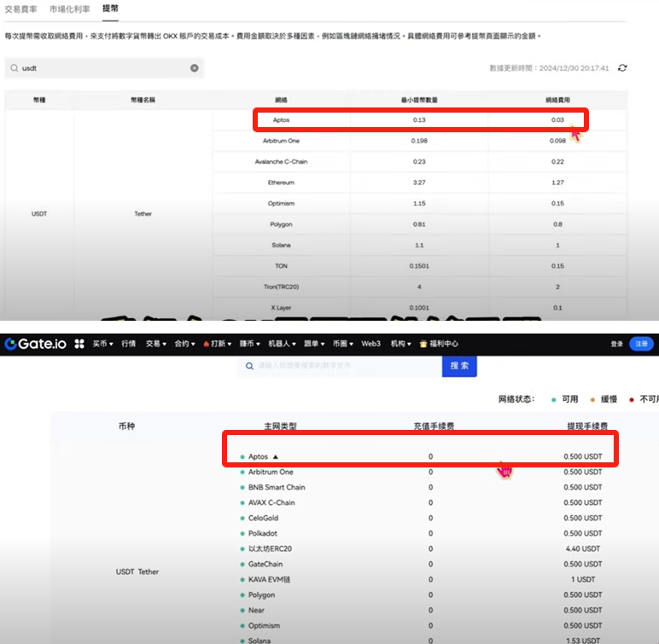Click the Near network row
659x644 pixels.
click(x=421, y=611)
